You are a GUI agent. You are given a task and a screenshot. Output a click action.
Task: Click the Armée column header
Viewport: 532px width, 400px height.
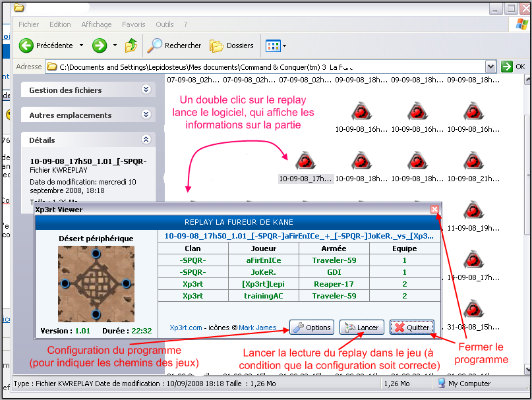coord(334,248)
